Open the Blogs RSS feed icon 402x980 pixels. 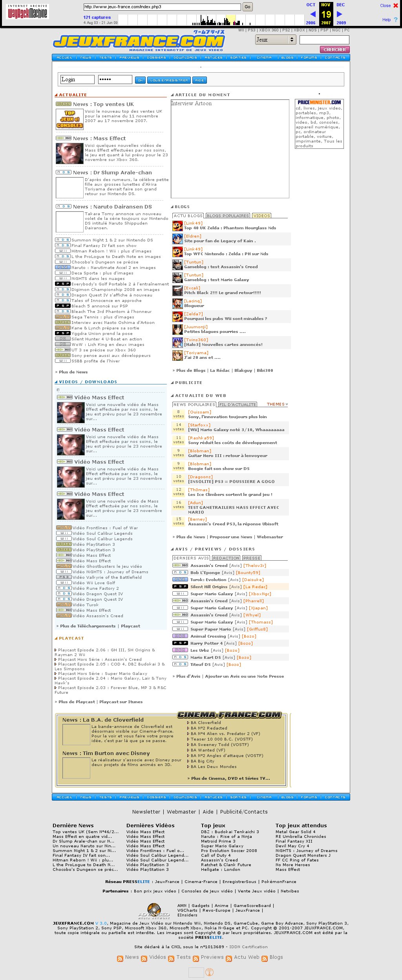(x=265, y=958)
